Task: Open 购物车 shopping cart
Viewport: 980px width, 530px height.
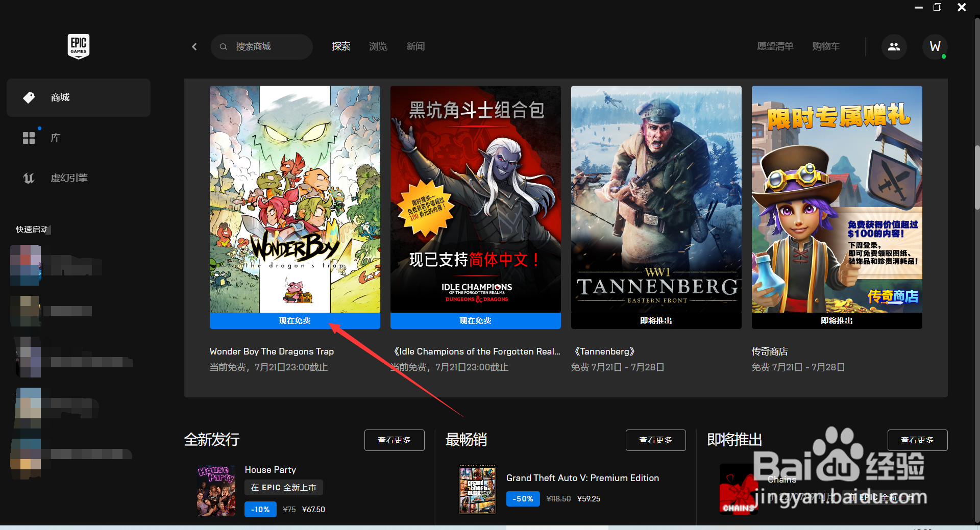Action: [x=826, y=47]
